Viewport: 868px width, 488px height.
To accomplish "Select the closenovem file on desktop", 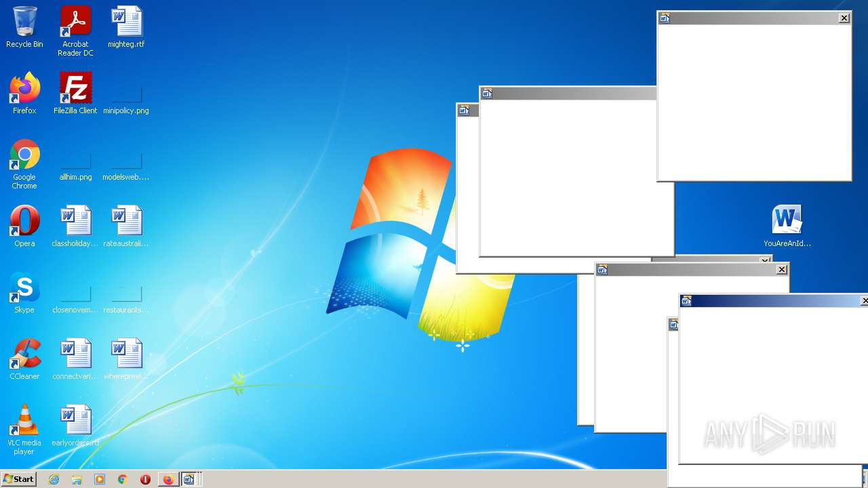I will pos(75,298).
